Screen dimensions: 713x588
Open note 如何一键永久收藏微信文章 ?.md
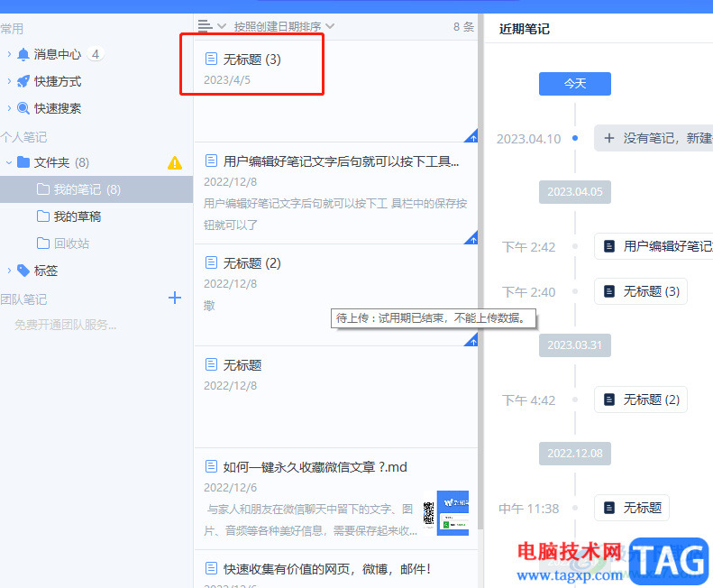336,499
